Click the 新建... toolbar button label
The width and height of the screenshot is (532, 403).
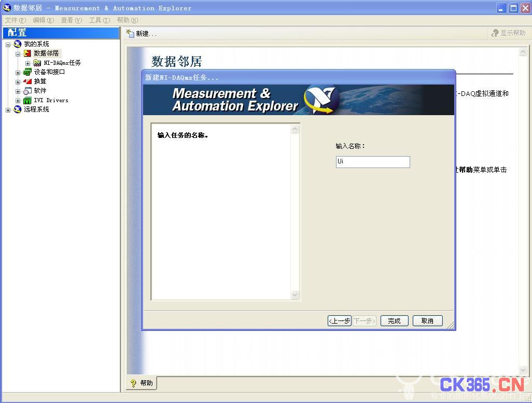click(146, 34)
